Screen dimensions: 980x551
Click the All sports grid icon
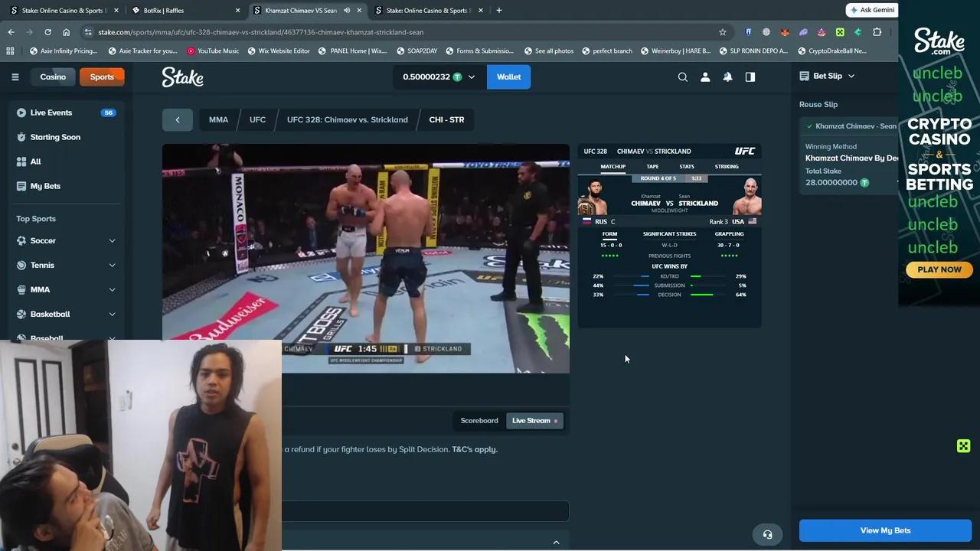tap(21, 161)
